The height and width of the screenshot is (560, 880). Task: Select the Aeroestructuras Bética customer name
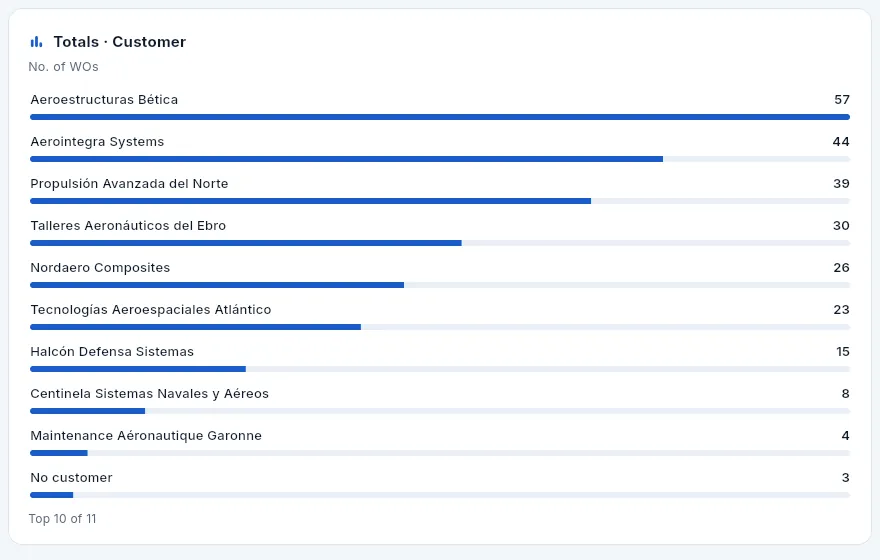[104, 99]
